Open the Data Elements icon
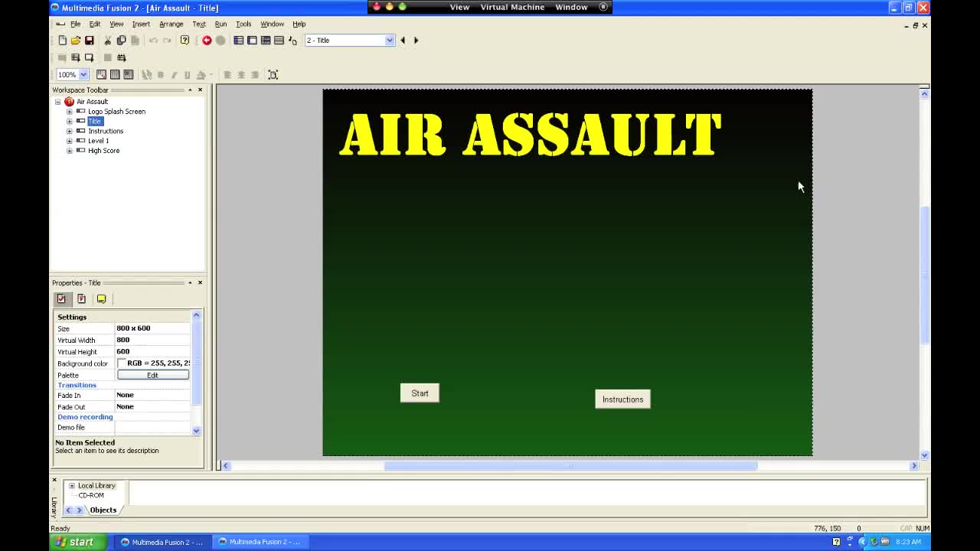Image resolution: width=980 pixels, height=551 pixels. coord(292,40)
